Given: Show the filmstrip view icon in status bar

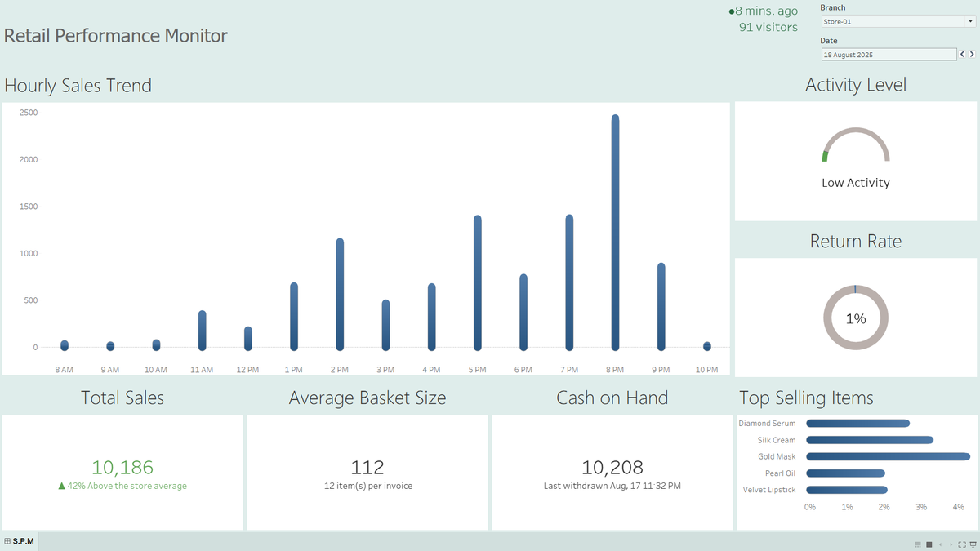Looking at the screenshot, I should [x=918, y=544].
